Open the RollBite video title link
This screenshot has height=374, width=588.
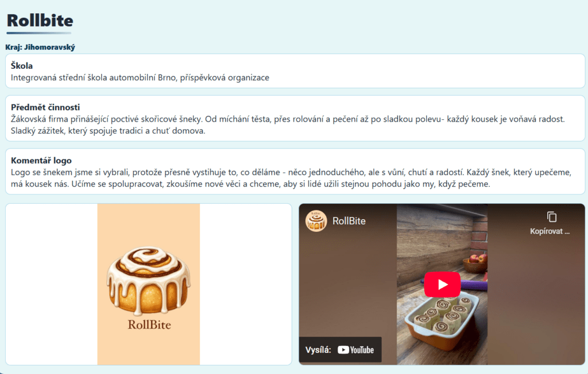click(349, 221)
